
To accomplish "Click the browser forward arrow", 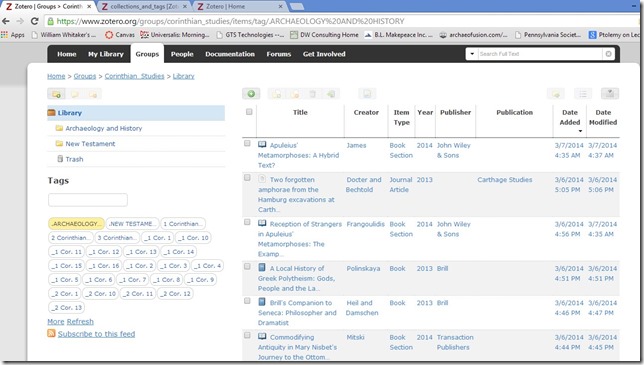I will 20,21.
